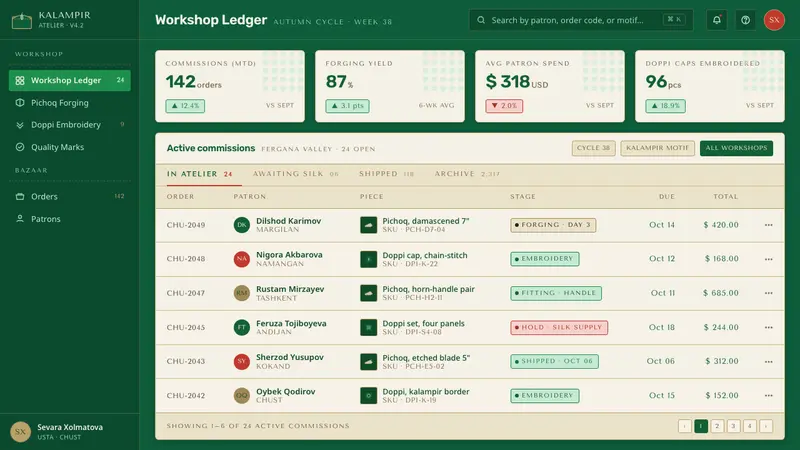
Task: Open the more menu for order CHU-2049
Action: 768,225
